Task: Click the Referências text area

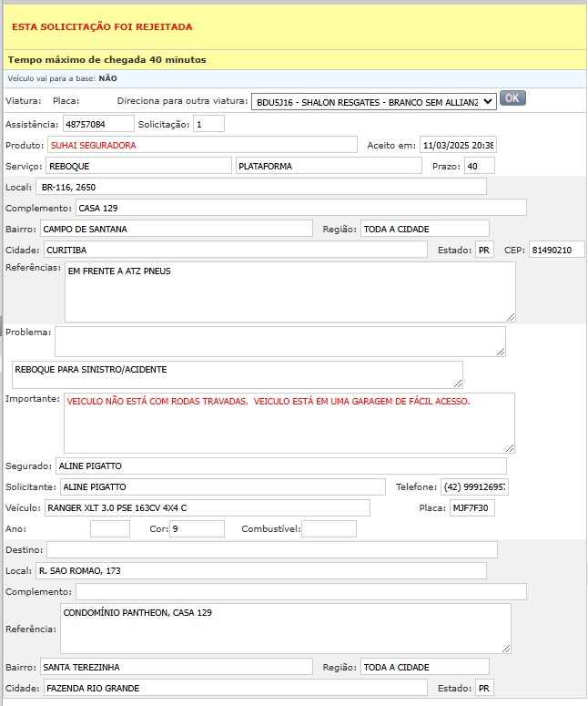Action: [x=289, y=292]
